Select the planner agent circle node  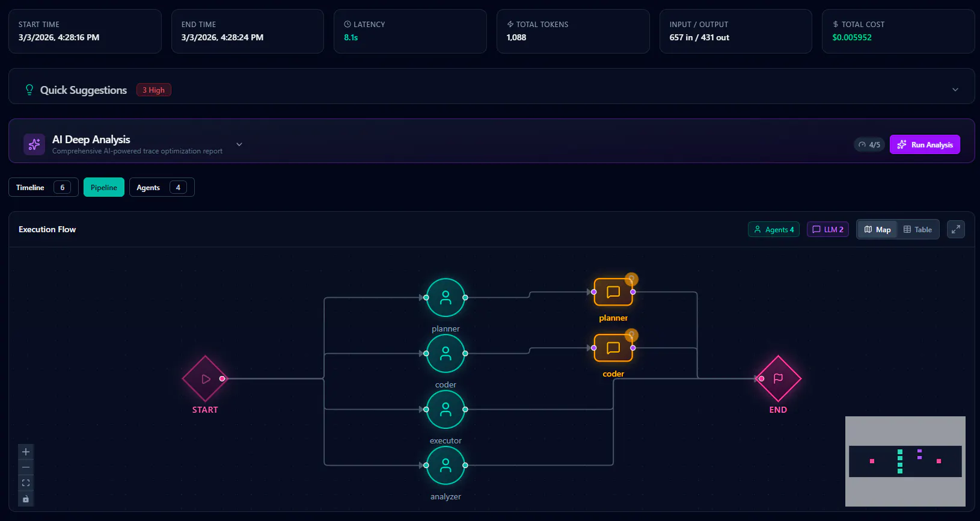446,297
